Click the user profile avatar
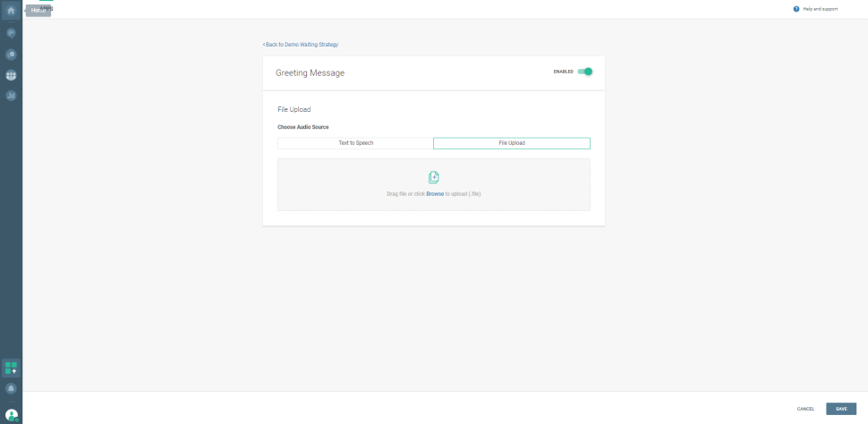 coord(11,415)
